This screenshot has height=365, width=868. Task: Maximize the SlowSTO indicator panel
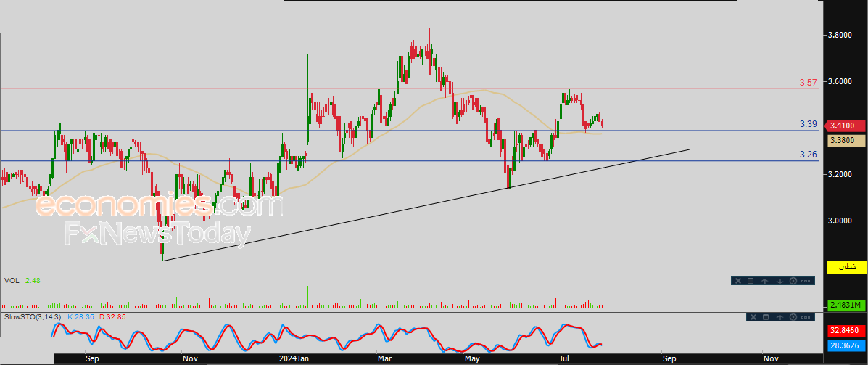click(766, 317)
